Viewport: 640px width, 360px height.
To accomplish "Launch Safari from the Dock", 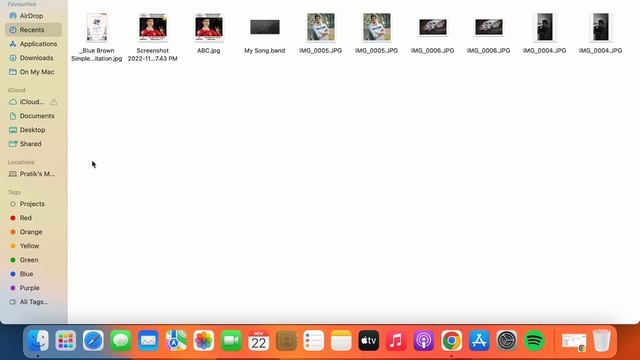I will (93, 340).
